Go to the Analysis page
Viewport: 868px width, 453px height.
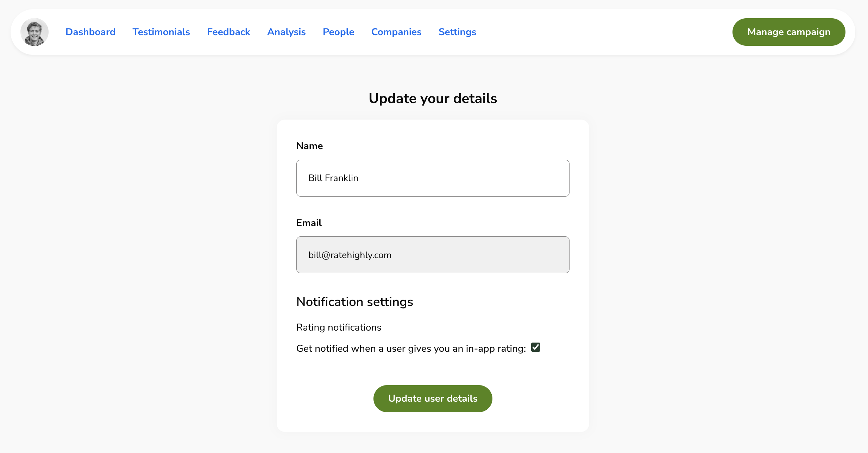(286, 32)
